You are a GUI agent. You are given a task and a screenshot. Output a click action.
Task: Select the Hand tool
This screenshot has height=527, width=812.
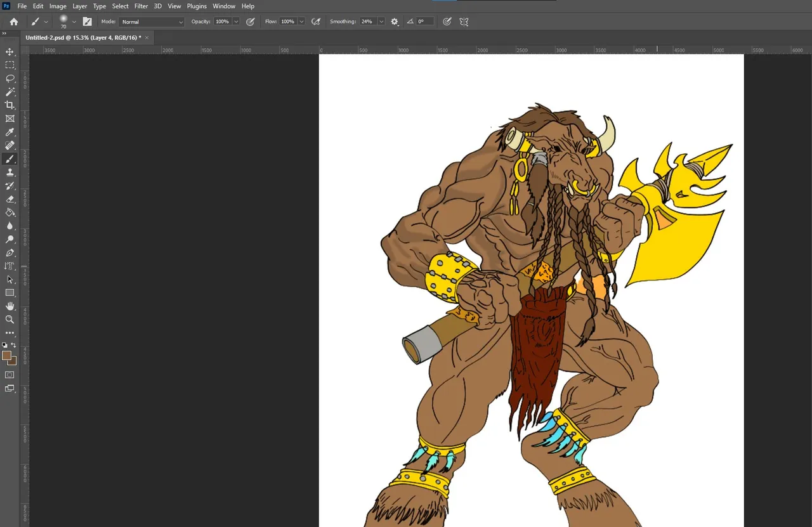tap(10, 306)
